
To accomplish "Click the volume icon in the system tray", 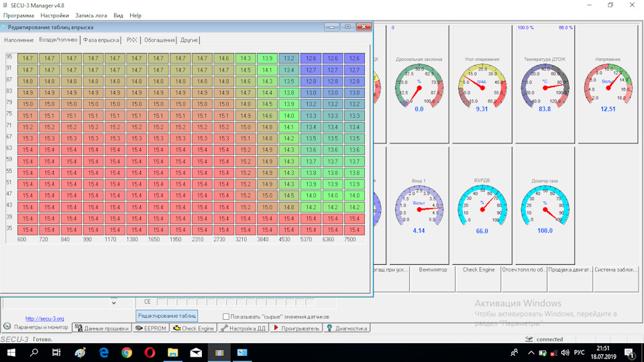I will point(565,353).
